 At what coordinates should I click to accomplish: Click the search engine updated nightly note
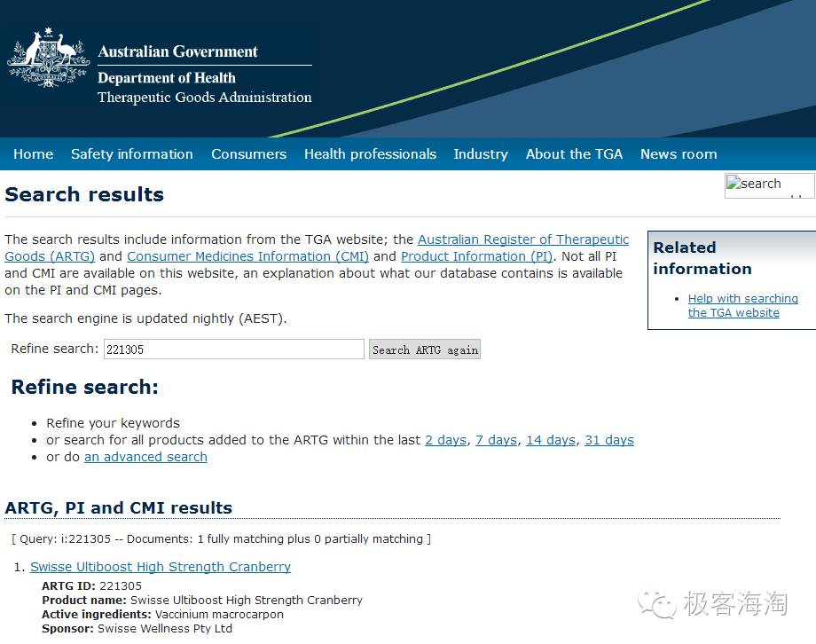click(145, 318)
